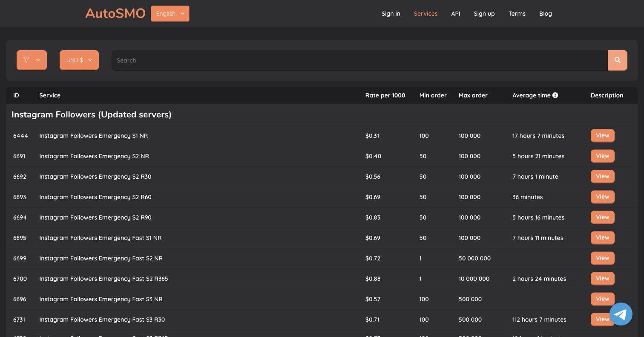This screenshot has width=644, height=337.
Task: Open the English language dropdown
Action: 170,14
